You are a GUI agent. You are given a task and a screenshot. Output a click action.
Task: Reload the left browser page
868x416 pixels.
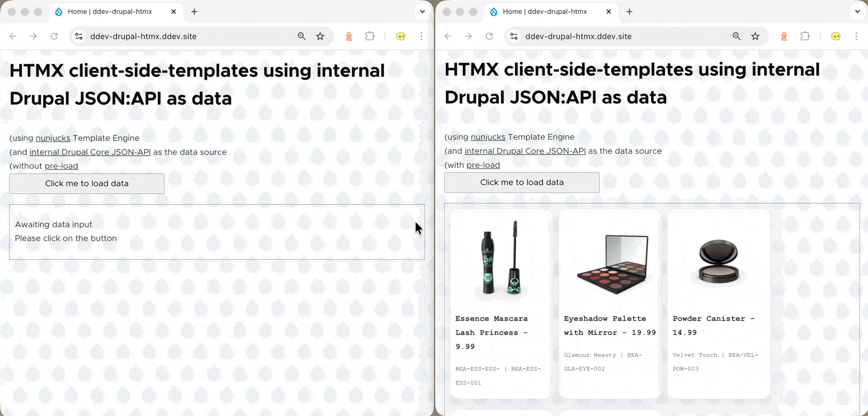tap(54, 36)
